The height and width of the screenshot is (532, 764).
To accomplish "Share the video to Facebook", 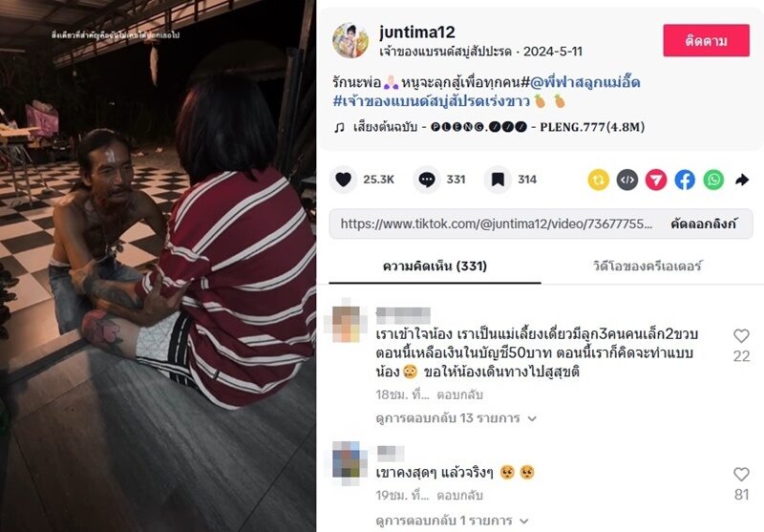I will (x=685, y=181).
